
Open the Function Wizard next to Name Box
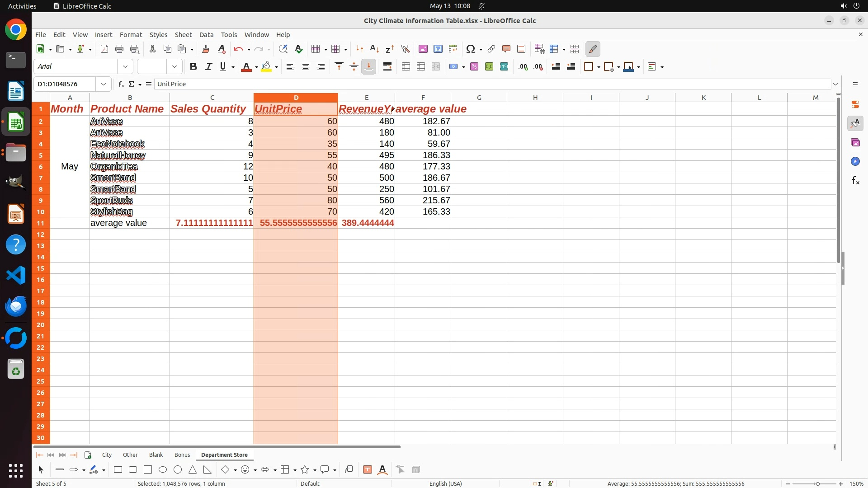click(x=121, y=84)
